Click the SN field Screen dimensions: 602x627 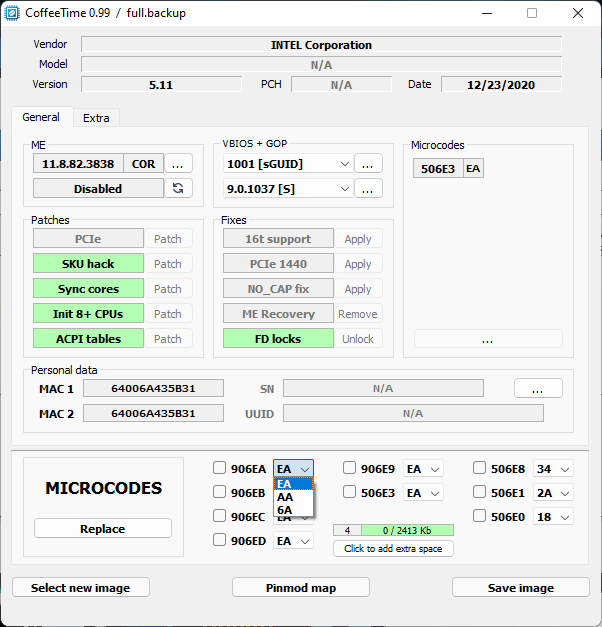tap(383, 388)
